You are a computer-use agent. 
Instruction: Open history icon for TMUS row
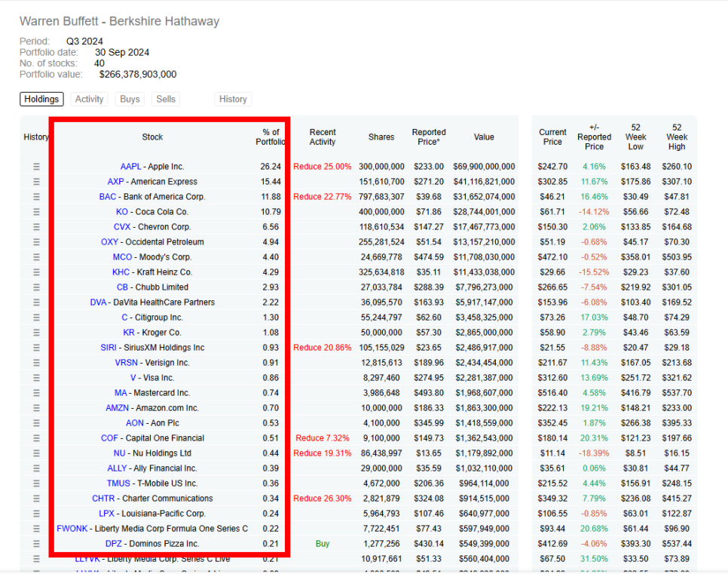click(x=36, y=483)
